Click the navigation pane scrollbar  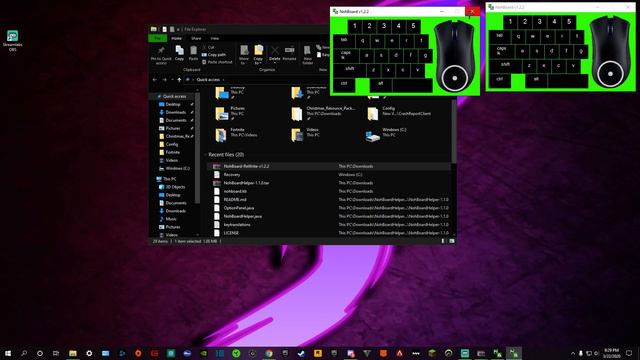(198, 148)
